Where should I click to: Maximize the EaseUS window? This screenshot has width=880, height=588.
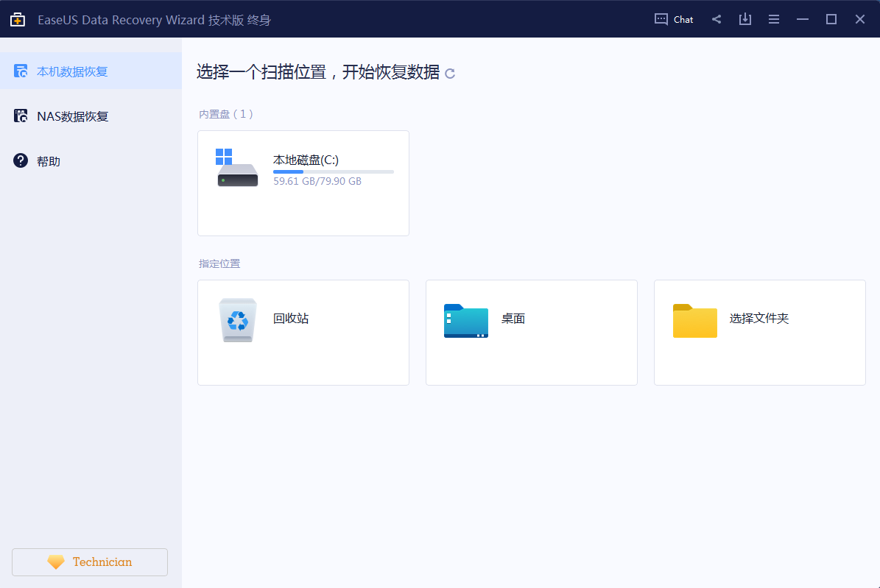pos(831,20)
